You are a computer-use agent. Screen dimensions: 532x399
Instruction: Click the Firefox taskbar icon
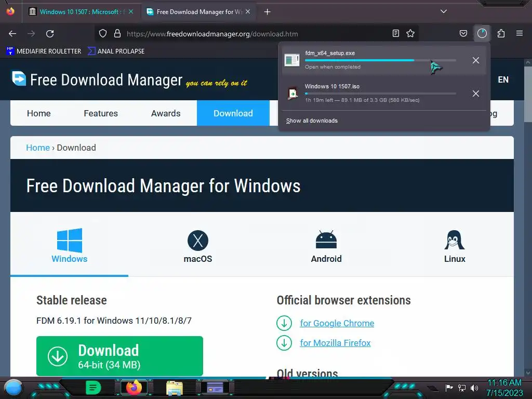[x=134, y=388]
